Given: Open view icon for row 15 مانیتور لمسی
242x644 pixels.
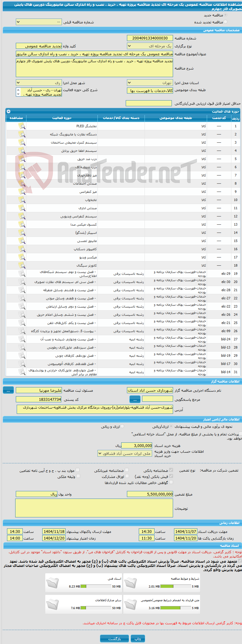Looking at the screenshot, I should 22,241.
